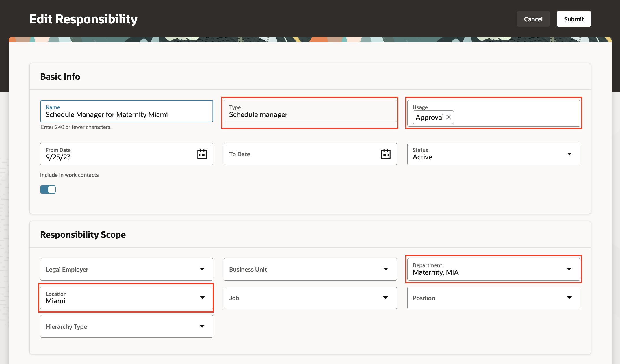The height and width of the screenshot is (364, 620).
Task: Click the From Date value 9/25/23
Action: 58,157
